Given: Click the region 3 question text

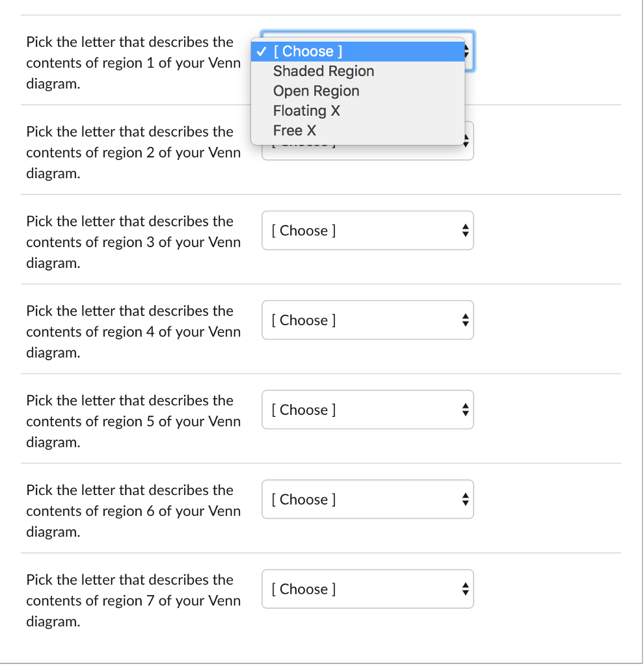Looking at the screenshot, I should click(x=133, y=243).
